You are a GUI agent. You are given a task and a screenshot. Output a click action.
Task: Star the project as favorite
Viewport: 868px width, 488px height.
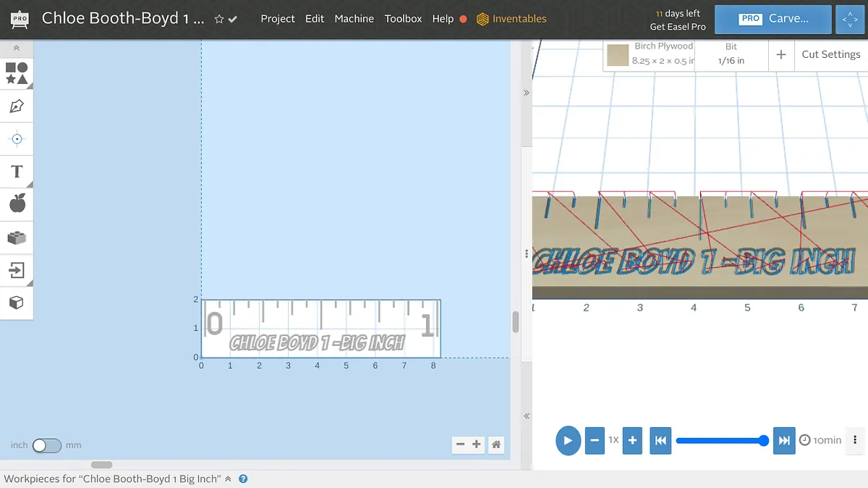tap(219, 20)
